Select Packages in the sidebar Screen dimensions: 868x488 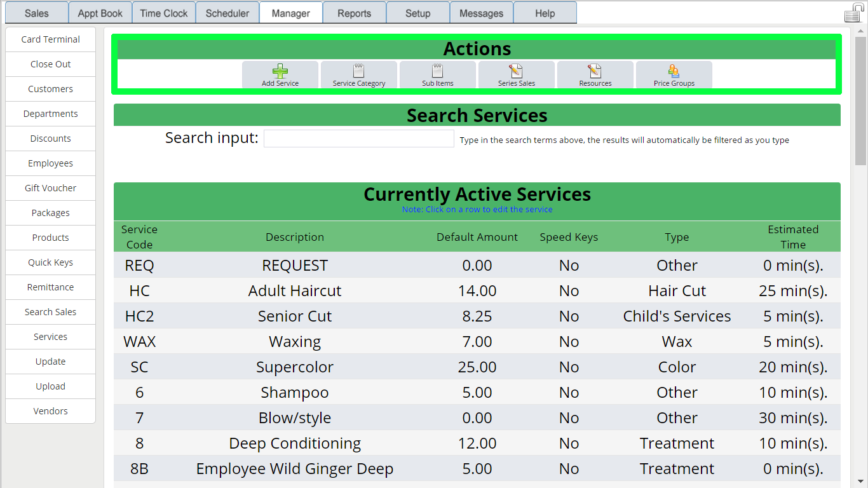coord(50,213)
